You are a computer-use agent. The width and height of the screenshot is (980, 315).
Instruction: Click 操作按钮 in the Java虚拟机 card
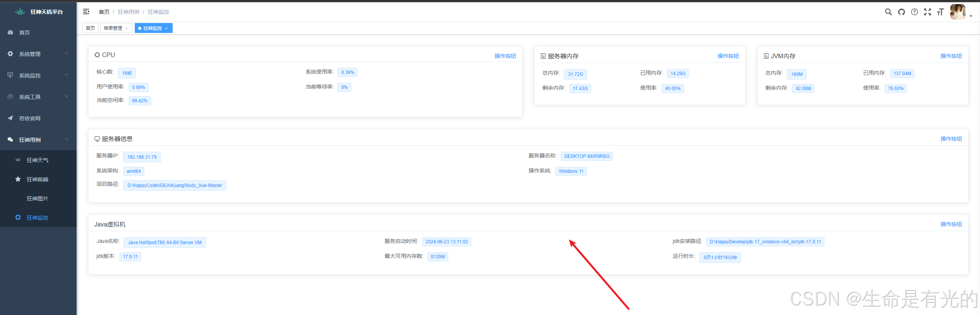(x=951, y=224)
